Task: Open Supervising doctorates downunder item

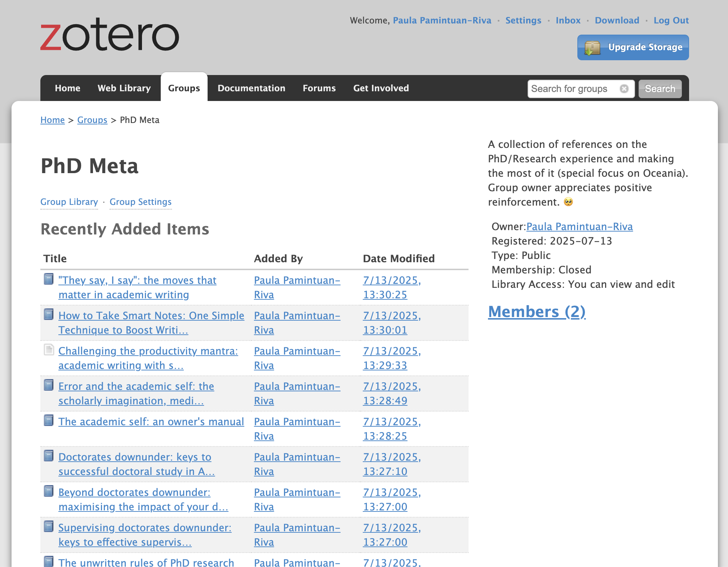Action: click(x=145, y=535)
